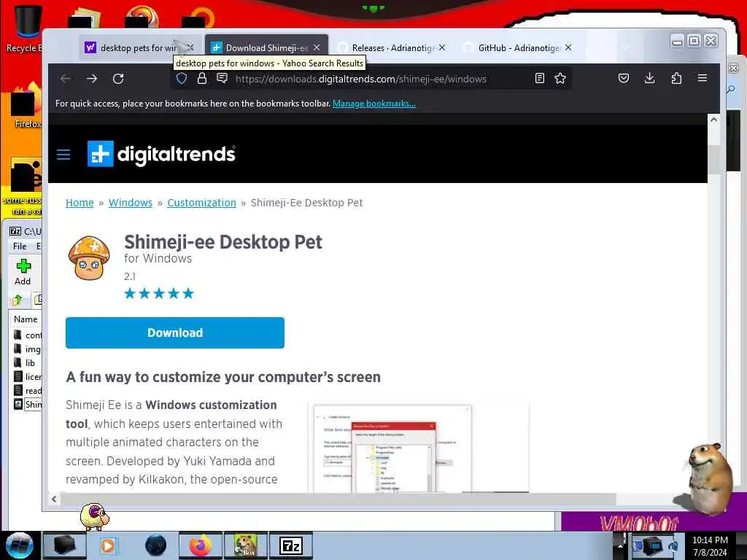Screen dimensions: 747x560
Task: Open the permissions icon in address bar
Action: point(222,78)
